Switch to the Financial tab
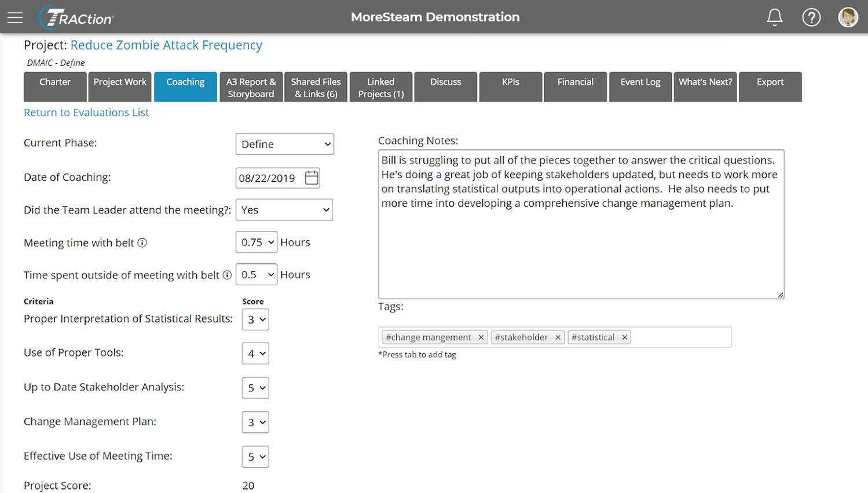Image resolution: width=868 pixels, height=493 pixels. 575,87
